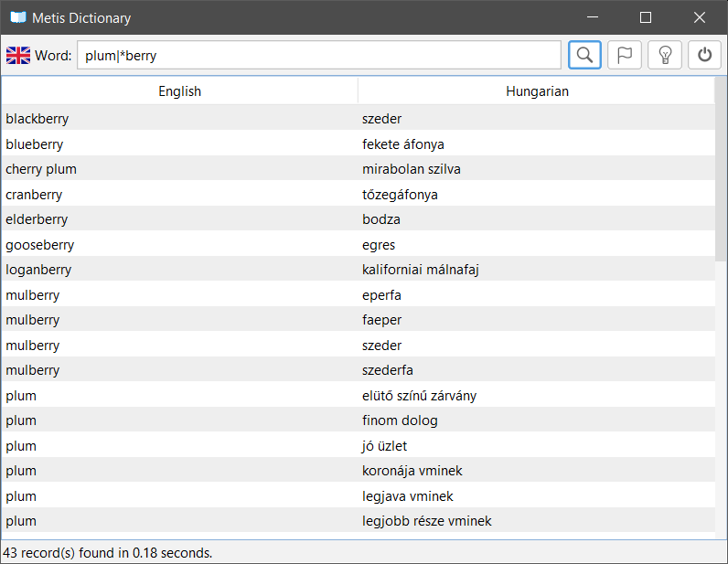Select the blackberry entry
The height and width of the screenshot is (564, 728).
click(358, 118)
